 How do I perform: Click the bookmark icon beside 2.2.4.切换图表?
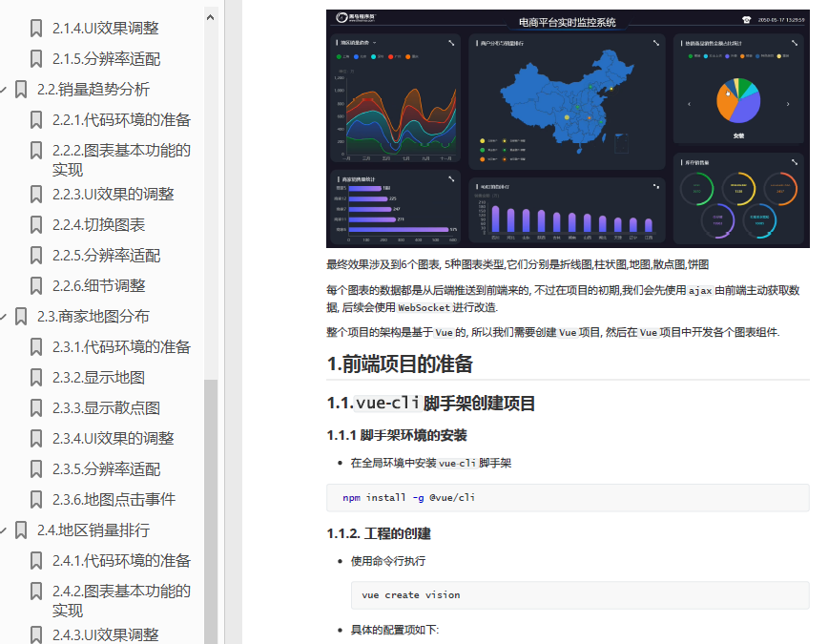(36, 224)
